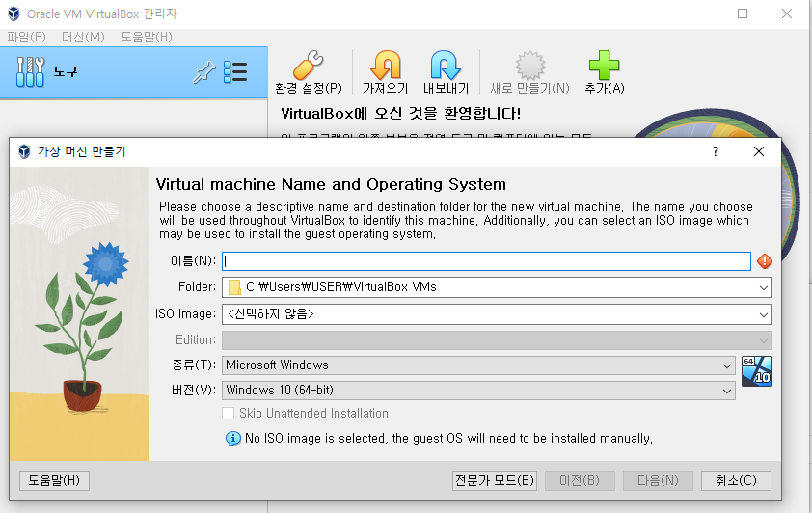Click the Windows 10 64-bit OS badge icon
The width and height of the screenshot is (812, 513).
tap(757, 371)
